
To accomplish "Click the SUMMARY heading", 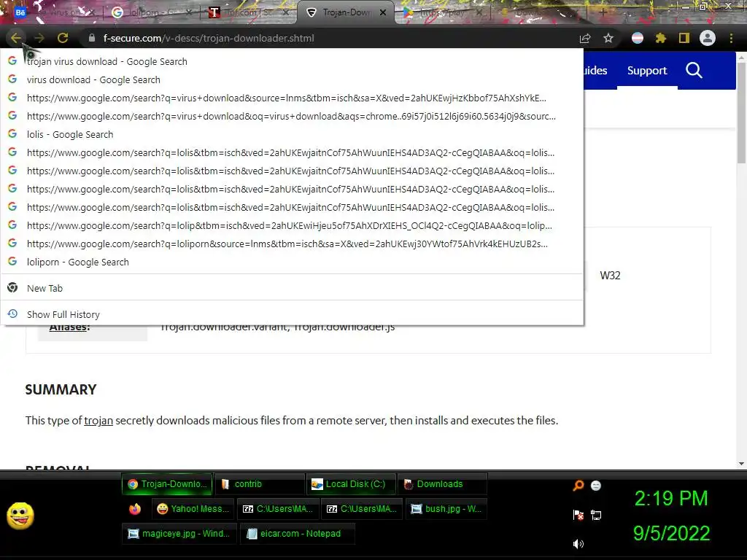I will [x=61, y=389].
